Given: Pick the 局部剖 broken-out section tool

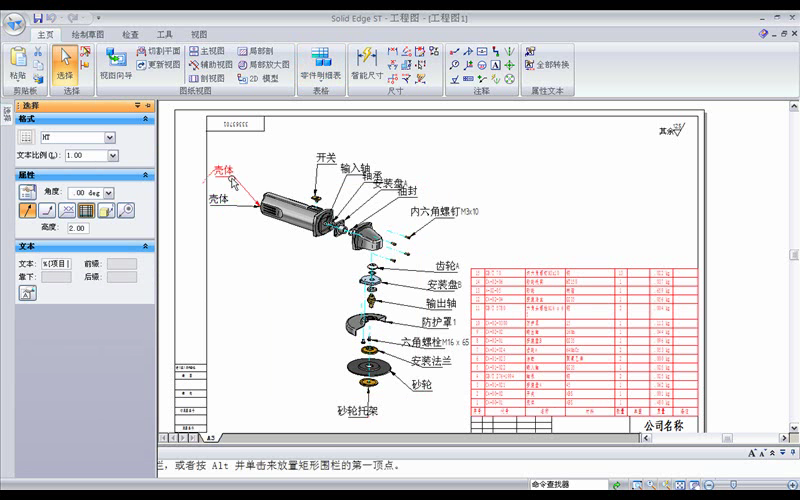Looking at the screenshot, I should [x=256, y=51].
